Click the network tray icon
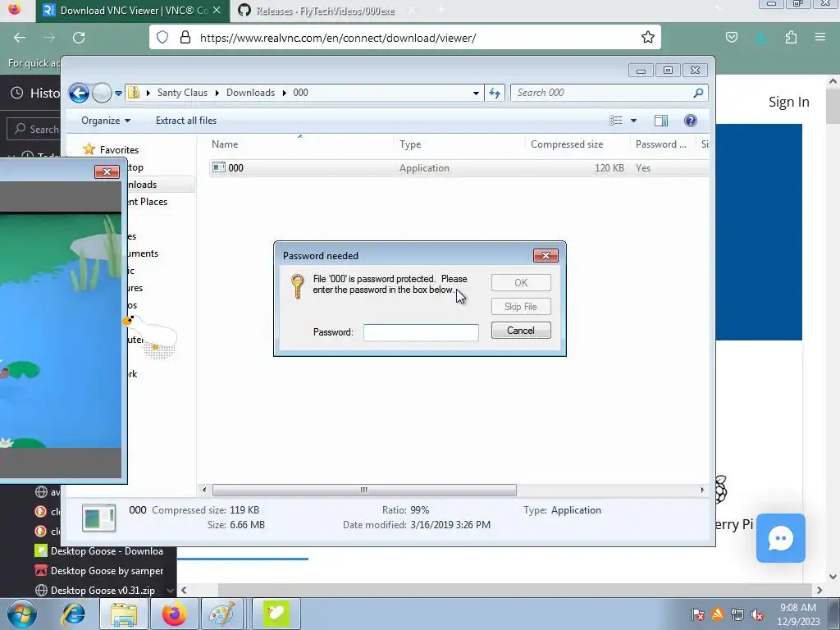Image resolution: width=840 pixels, height=630 pixels. [737, 615]
